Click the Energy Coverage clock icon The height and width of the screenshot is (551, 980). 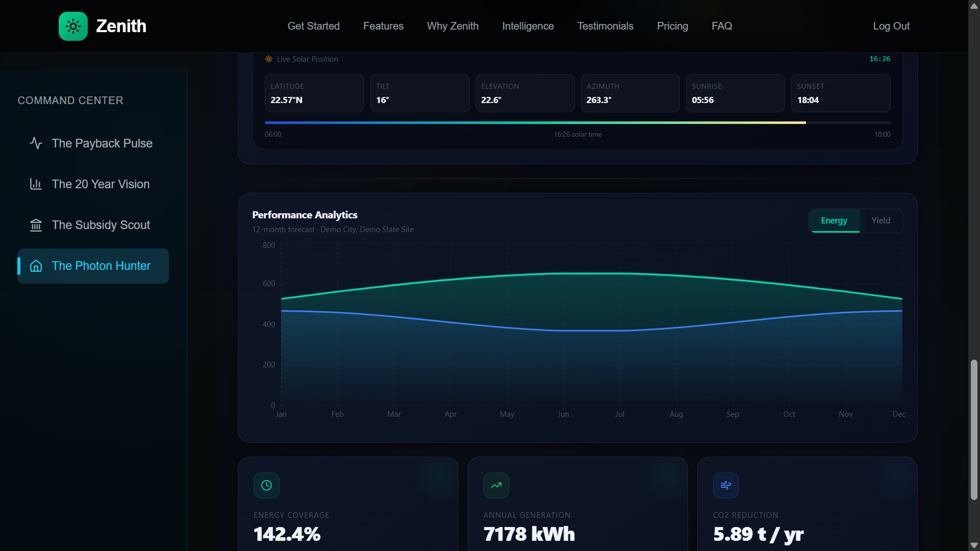point(266,485)
